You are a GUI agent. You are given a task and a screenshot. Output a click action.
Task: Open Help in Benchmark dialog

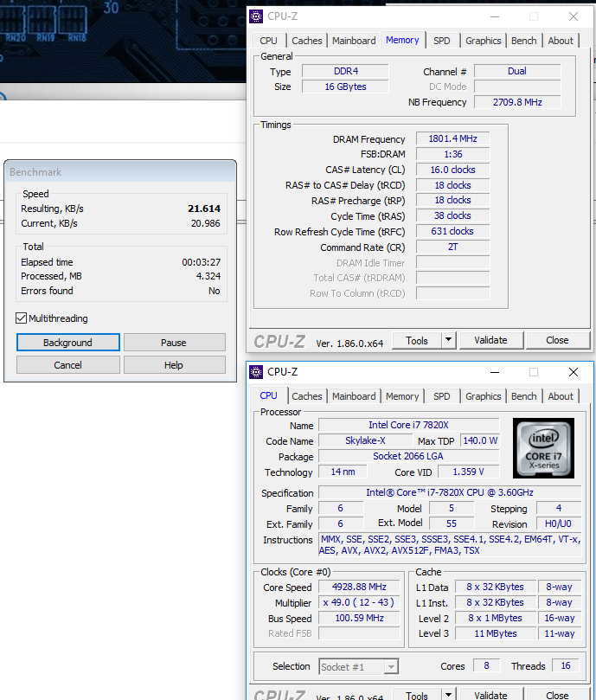click(174, 365)
